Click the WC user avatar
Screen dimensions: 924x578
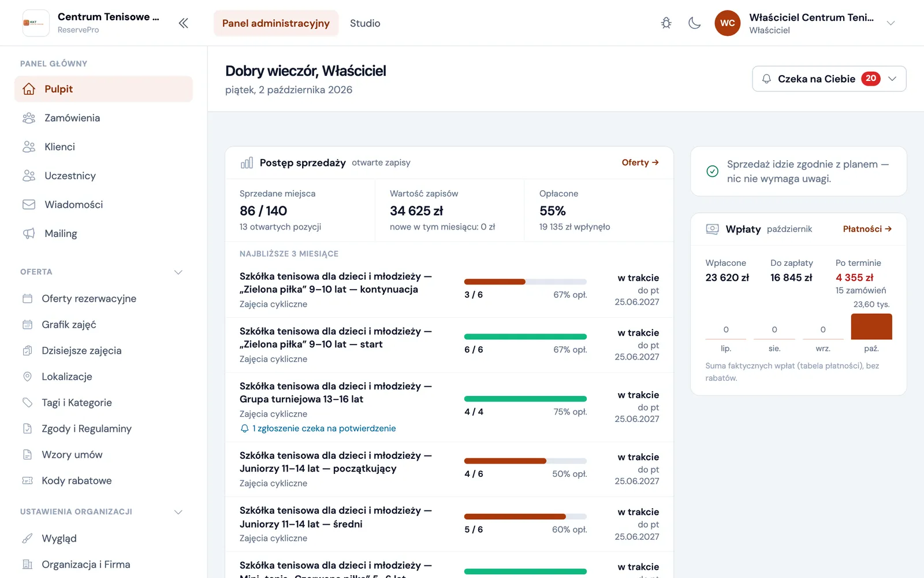coord(728,23)
